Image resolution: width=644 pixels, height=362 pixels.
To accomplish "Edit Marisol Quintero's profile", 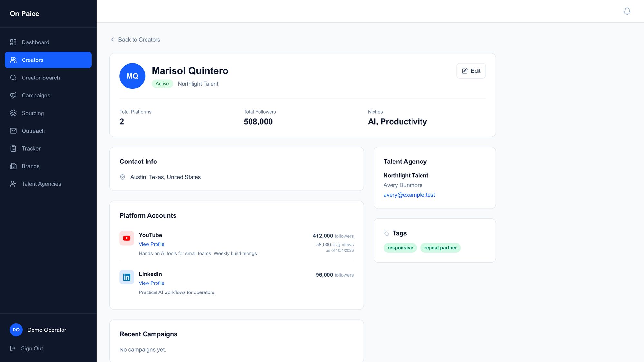I will [471, 71].
